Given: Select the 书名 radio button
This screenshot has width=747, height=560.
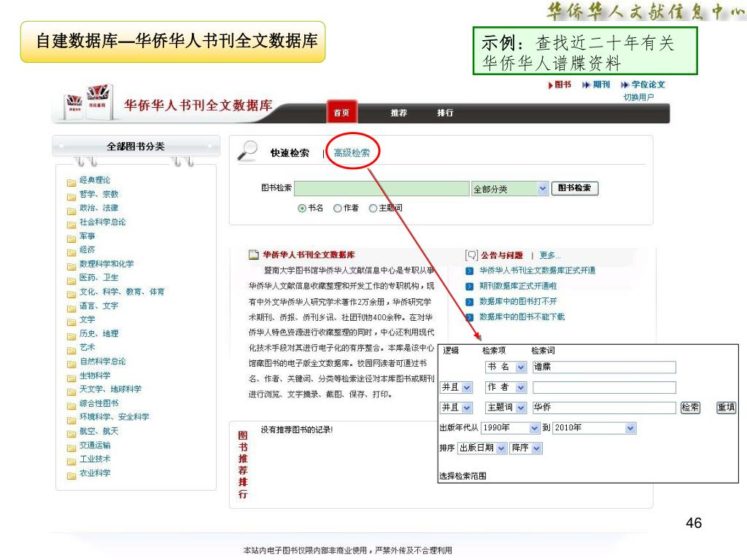Looking at the screenshot, I should [301, 208].
